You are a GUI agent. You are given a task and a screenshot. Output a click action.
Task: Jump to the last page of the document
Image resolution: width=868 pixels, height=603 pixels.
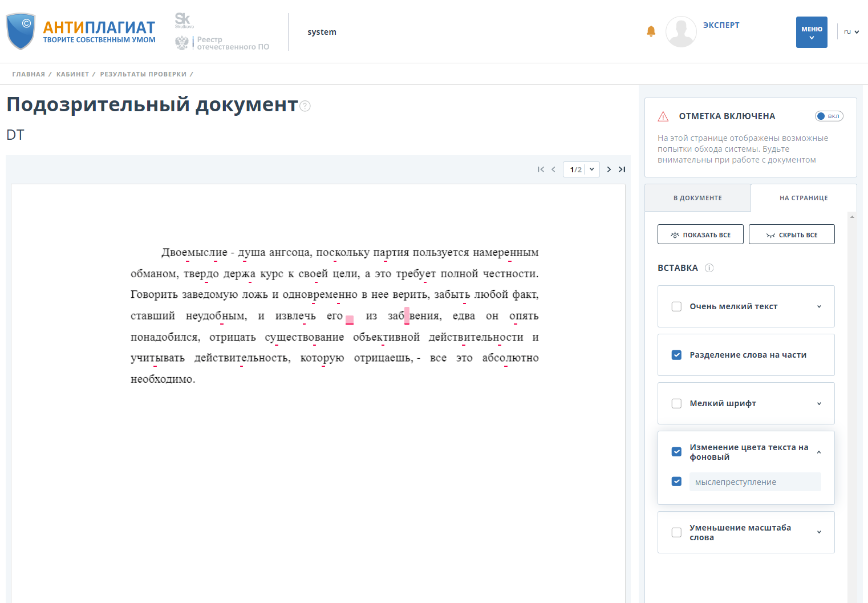[622, 169]
